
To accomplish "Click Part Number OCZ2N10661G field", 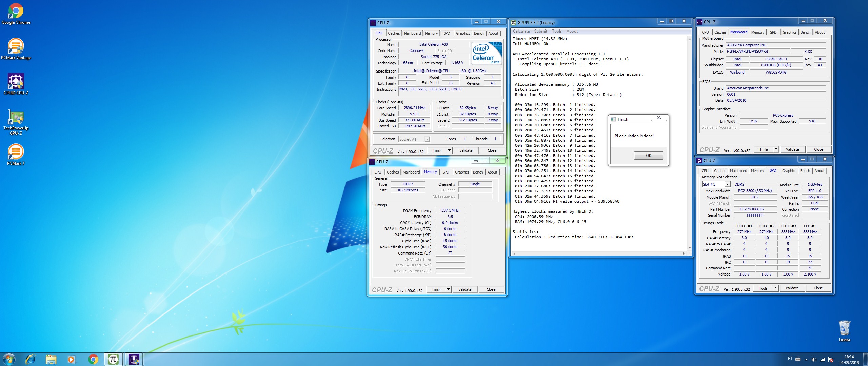I will point(755,209).
